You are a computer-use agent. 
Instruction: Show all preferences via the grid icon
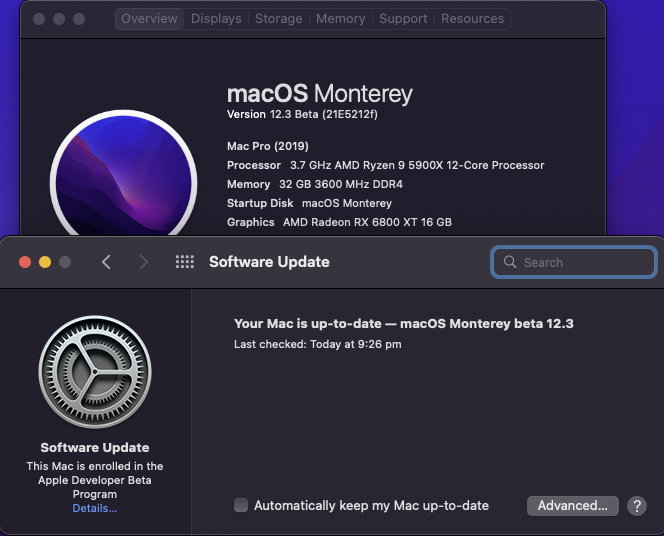(x=185, y=262)
